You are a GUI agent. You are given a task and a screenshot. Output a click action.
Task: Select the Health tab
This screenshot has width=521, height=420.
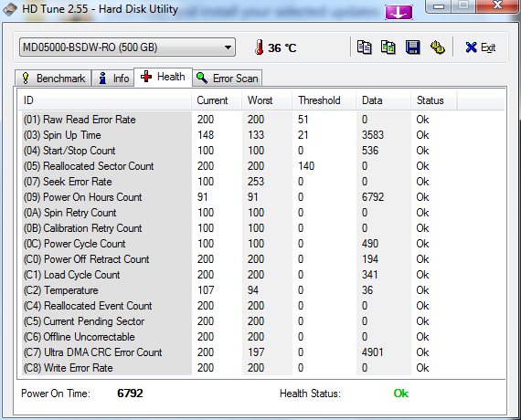coord(163,77)
